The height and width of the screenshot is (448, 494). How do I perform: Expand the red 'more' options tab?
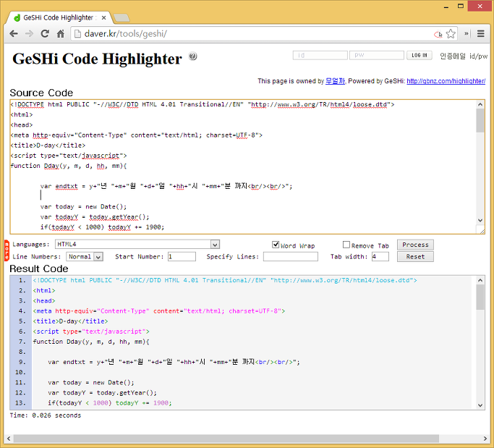click(7, 250)
